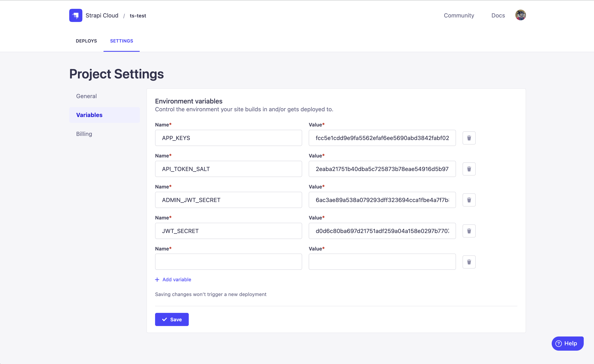Viewport: 594px width, 364px height.
Task: Delete the empty variable row with trash icon
Action: [469, 262]
